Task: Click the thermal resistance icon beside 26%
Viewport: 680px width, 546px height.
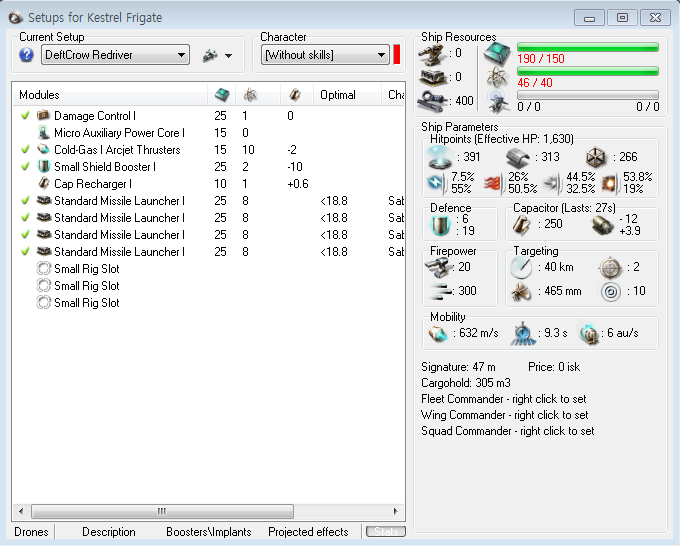Action: pyautogui.click(x=494, y=183)
